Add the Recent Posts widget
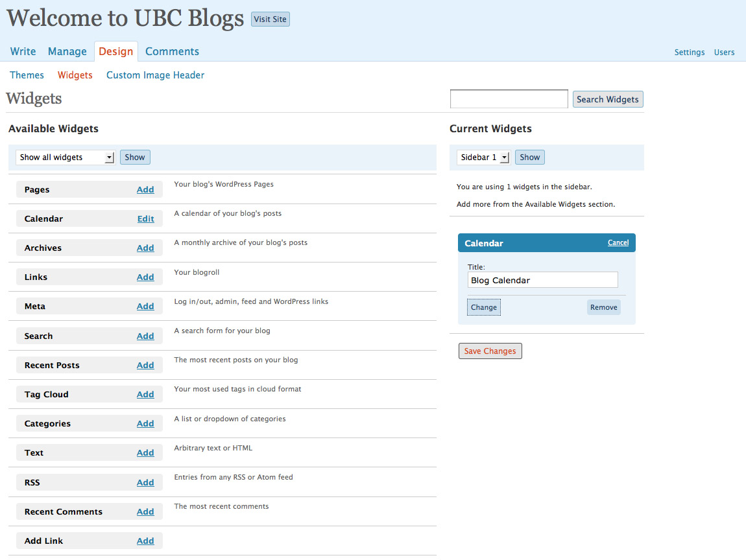The width and height of the screenshot is (746, 560). click(x=145, y=365)
